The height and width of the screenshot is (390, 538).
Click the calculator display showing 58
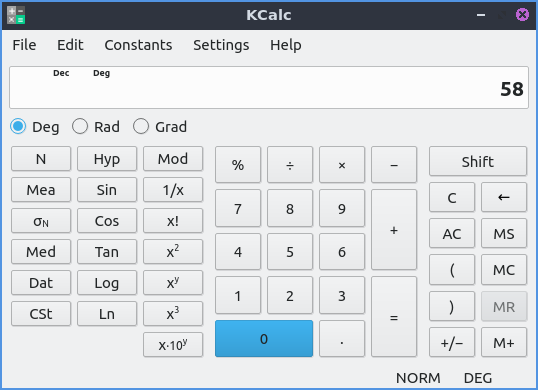(269, 87)
